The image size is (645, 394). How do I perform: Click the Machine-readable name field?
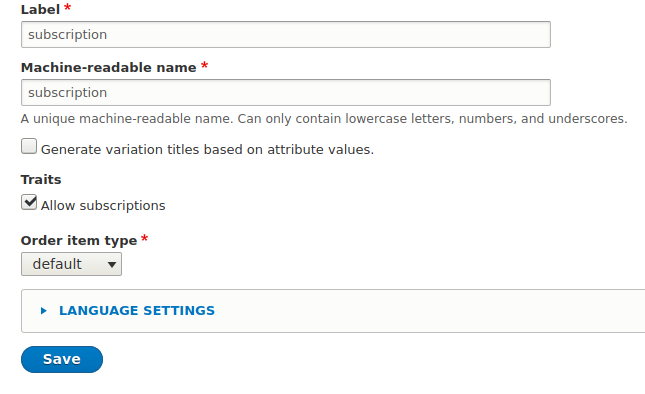tap(286, 93)
